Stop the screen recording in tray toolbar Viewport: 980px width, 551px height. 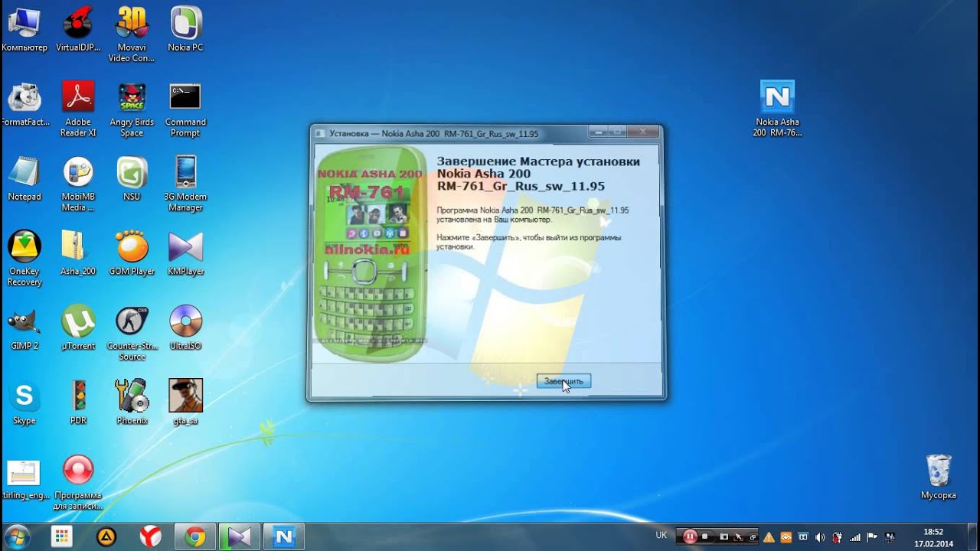(x=704, y=536)
